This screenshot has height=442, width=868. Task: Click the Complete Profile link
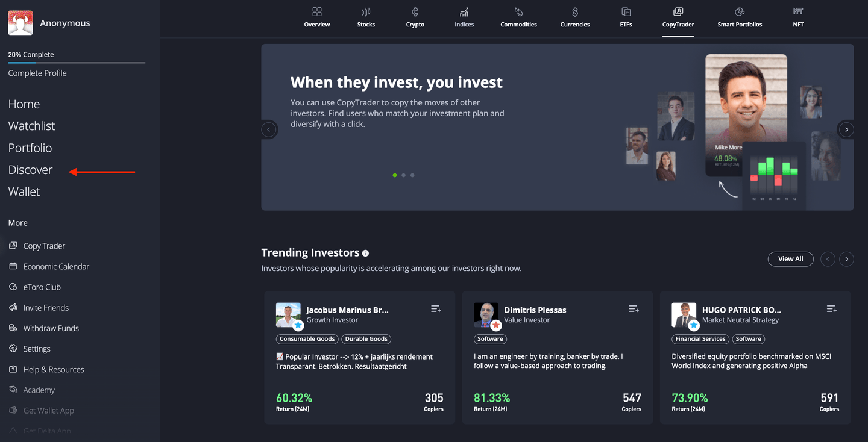pos(37,73)
